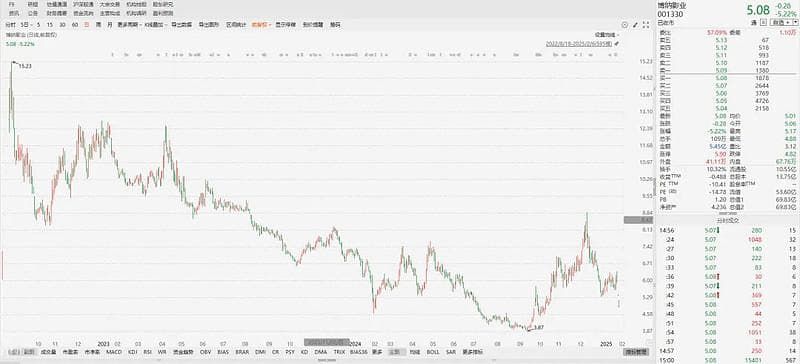Viewport: 800px width, 364px height.
Task: Click the small square icon beside 自选
Action: click(x=763, y=22)
